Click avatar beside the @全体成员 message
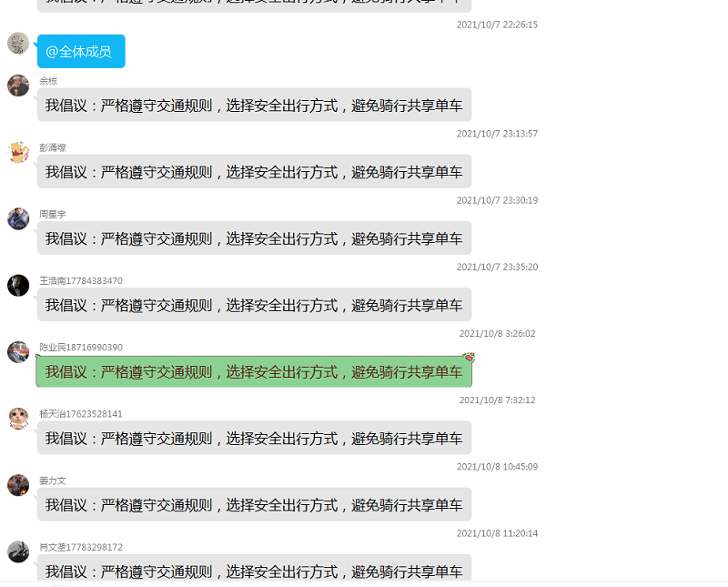728x587 pixels. tap(18, 43)
